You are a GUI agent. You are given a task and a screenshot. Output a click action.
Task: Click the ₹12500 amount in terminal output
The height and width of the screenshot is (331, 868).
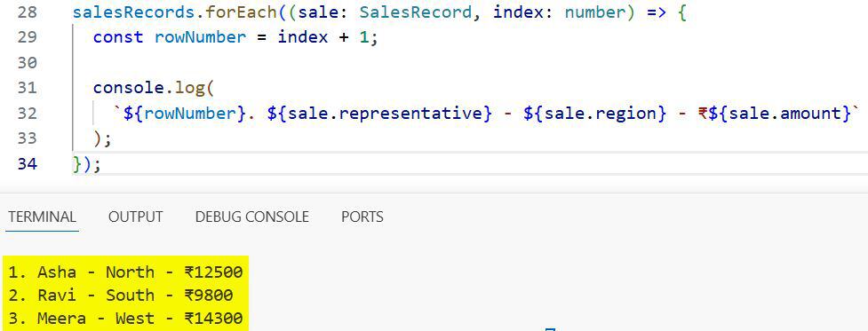click(214, 272)
